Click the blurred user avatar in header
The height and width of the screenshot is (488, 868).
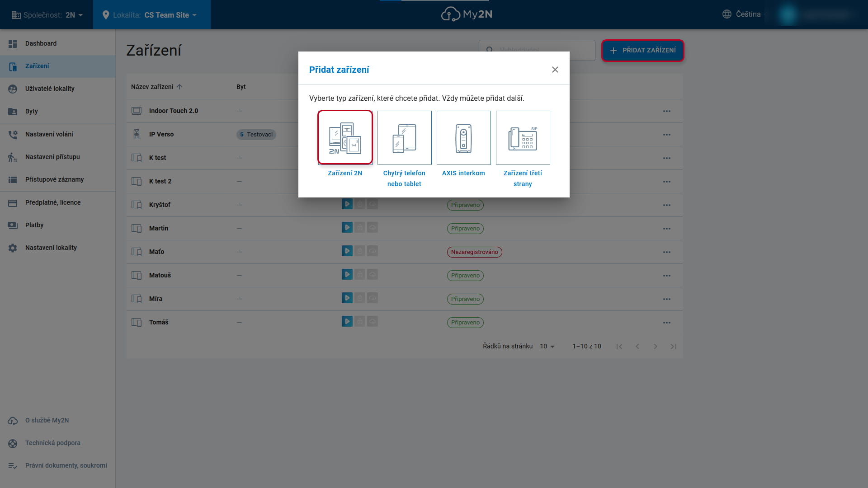(787, 14)
